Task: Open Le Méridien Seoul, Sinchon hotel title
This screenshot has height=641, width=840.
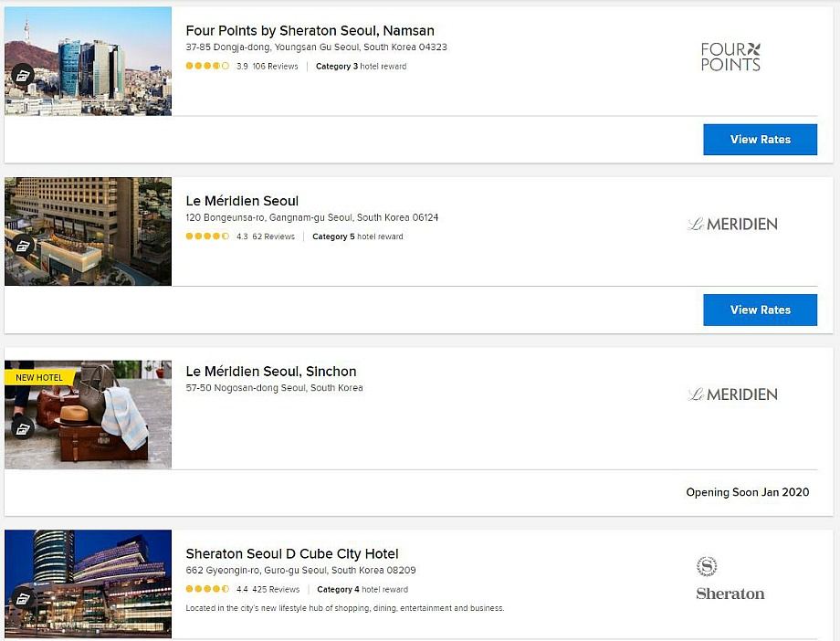Action: 271,372
